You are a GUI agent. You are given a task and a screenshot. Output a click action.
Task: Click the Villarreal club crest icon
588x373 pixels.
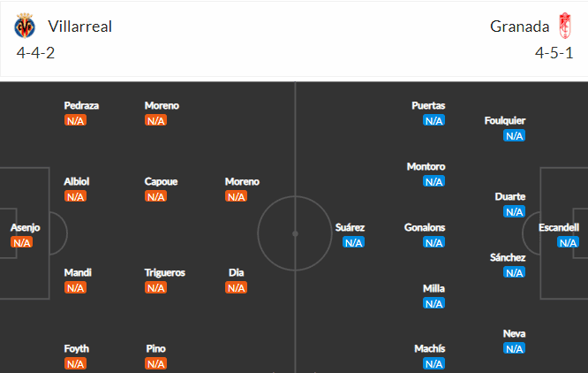[x=25, y=26]
